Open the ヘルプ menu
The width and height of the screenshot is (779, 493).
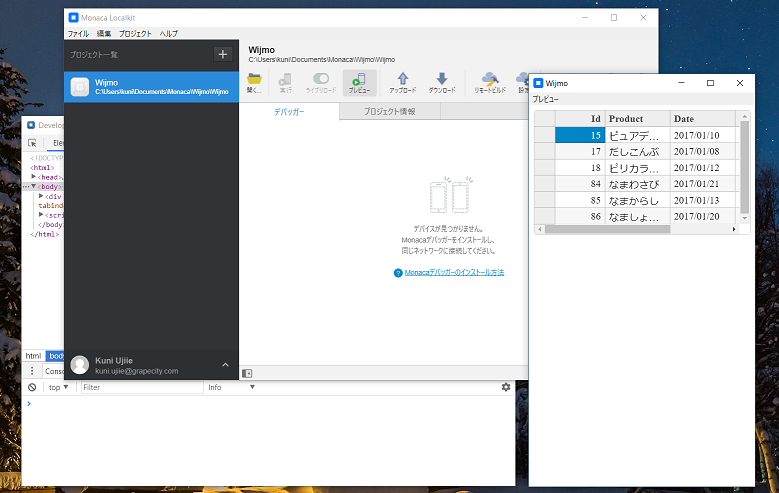click(168, 34)
